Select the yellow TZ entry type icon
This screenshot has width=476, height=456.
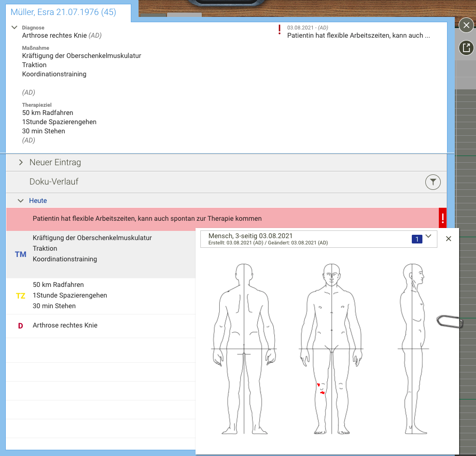[x=20, y=295]
